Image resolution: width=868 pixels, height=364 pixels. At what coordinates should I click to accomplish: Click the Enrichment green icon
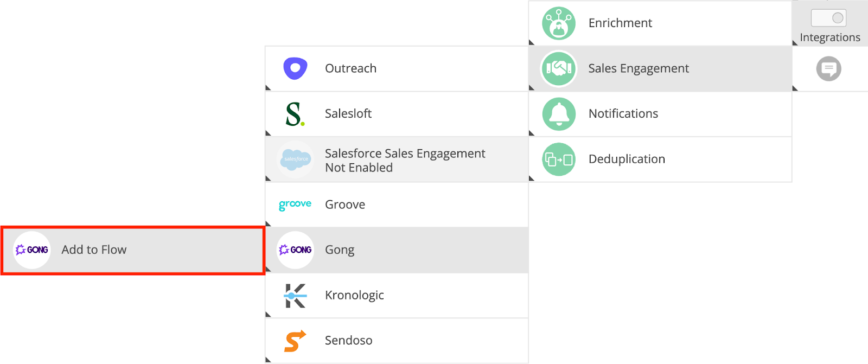point(559,23)
